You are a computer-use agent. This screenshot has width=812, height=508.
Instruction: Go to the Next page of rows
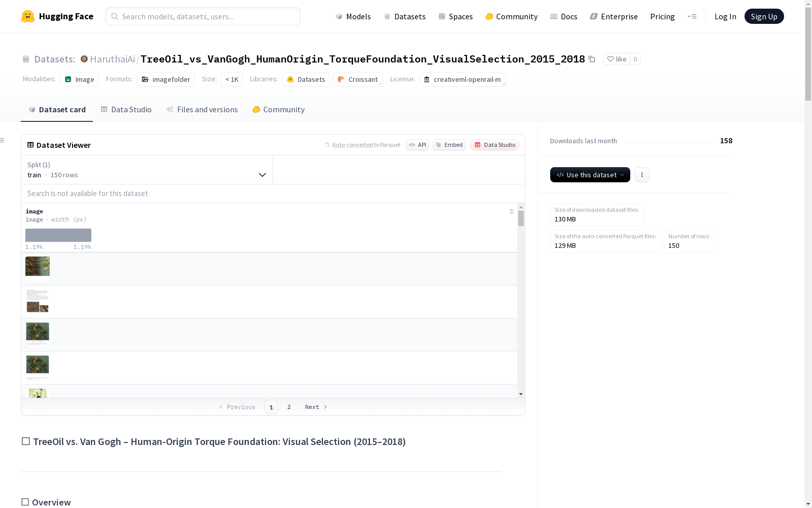tap(316, 407)
